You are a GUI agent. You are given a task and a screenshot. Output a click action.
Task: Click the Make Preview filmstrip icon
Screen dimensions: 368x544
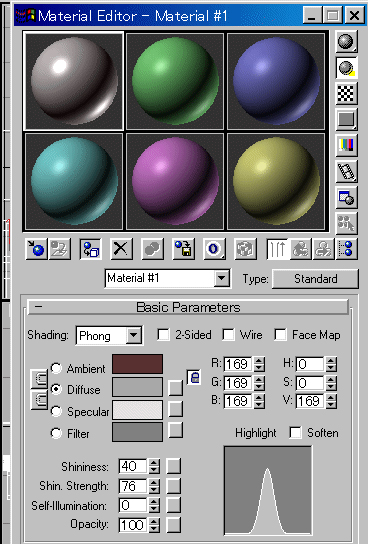[x=346, y=171]
